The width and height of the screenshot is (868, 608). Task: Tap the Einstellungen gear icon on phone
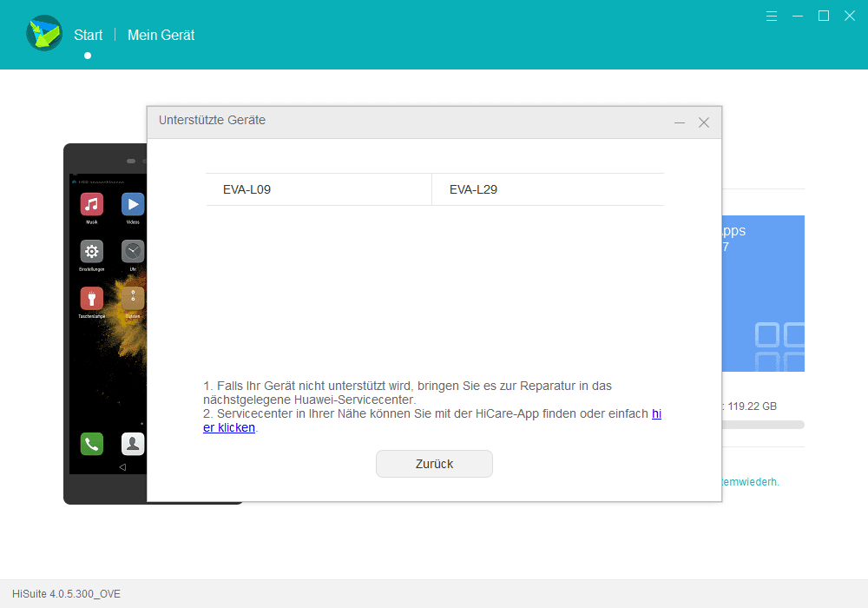coord(92,251)
